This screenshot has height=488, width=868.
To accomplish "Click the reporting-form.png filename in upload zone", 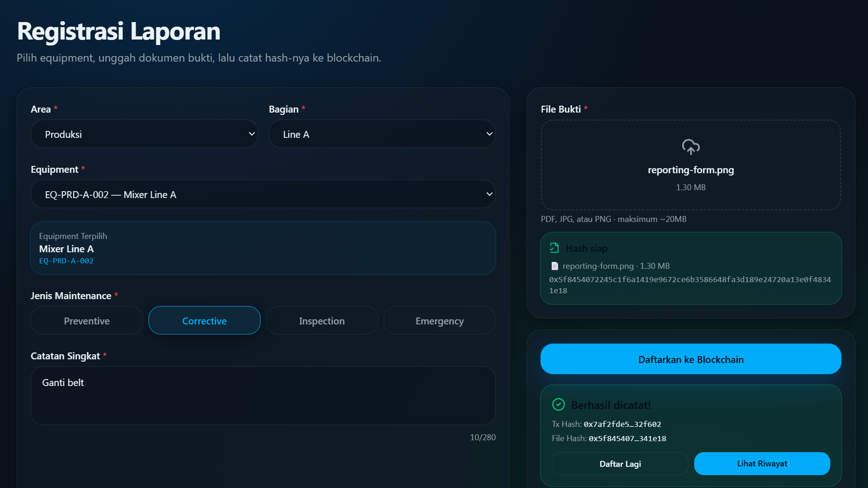I will pos(691,170).
